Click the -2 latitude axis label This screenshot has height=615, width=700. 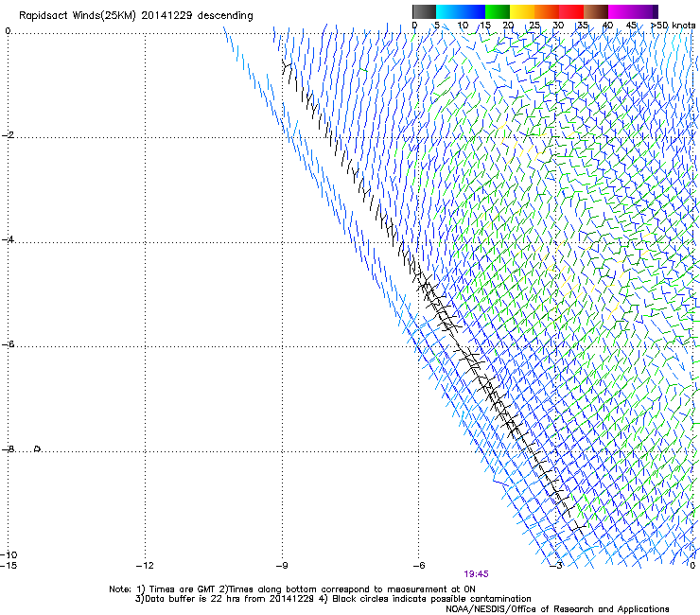pos(8,135)
